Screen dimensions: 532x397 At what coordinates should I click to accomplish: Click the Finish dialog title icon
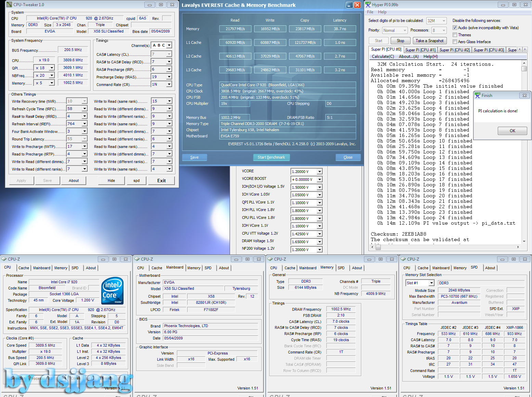click(x=478, y=96)
